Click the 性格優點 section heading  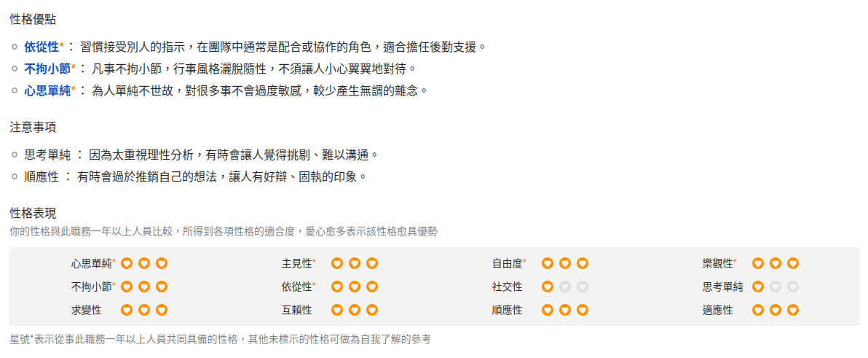click(x=33, y=19)
